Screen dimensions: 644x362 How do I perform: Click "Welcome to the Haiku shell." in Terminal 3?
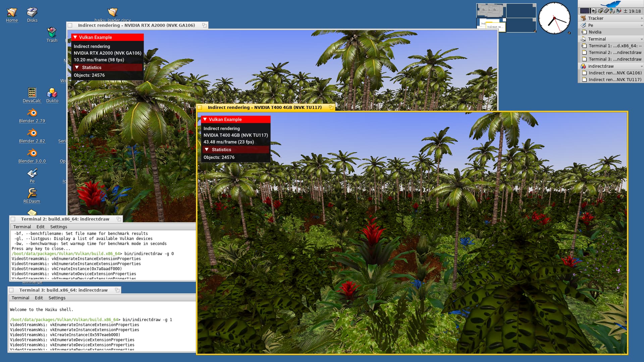click(x=42, y=310)
